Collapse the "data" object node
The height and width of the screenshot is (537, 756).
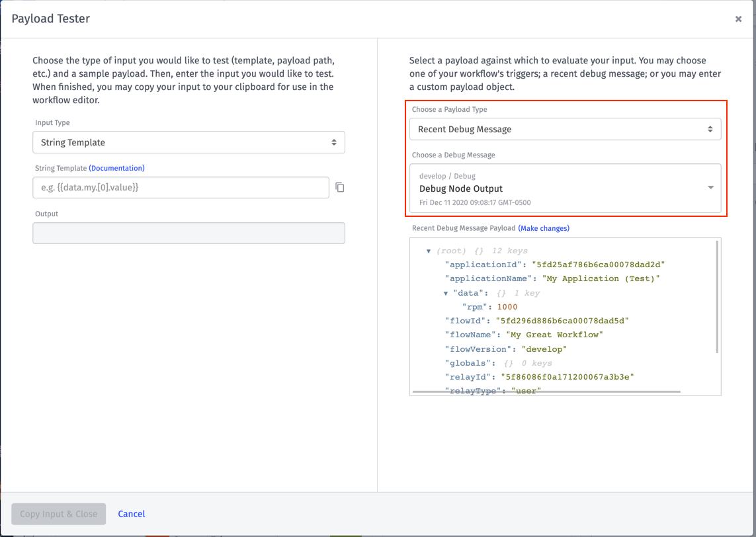tap(446, 293)
